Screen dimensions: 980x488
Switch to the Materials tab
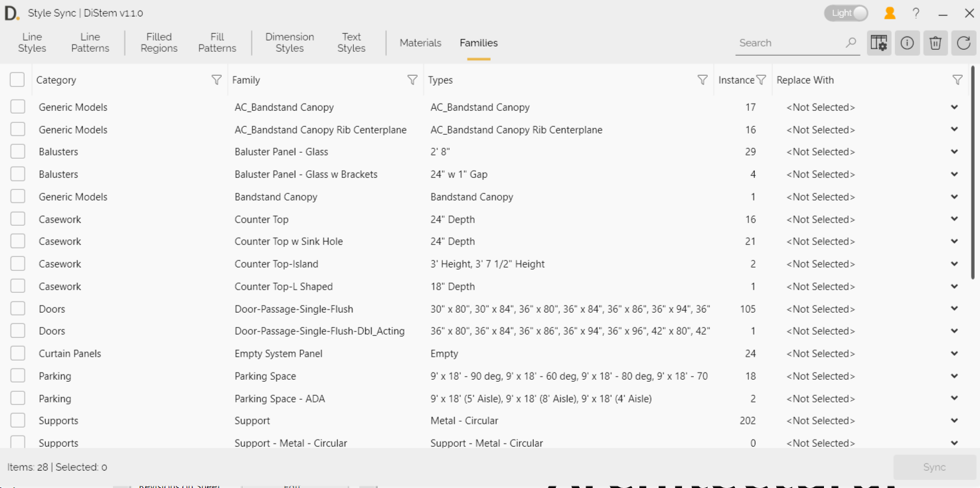pos(420,42)
